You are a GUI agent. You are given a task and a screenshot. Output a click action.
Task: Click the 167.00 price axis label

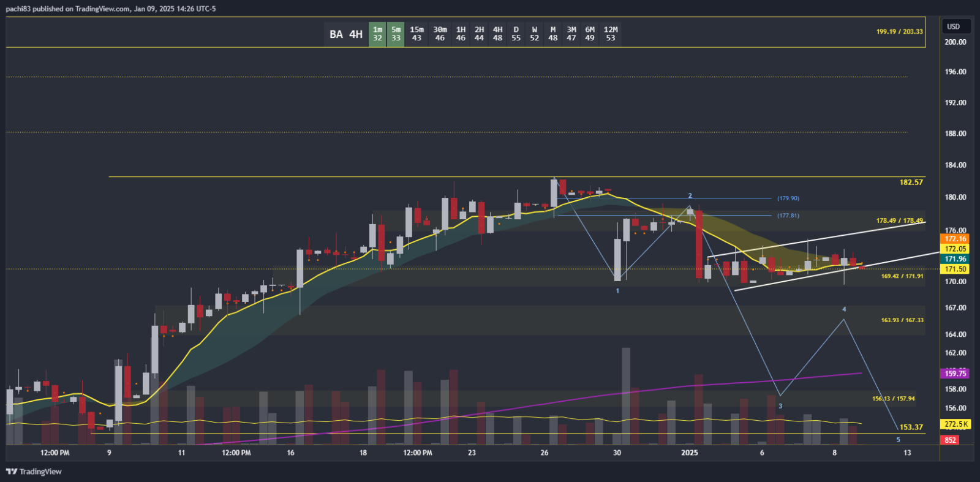click(x=955, y=308)
